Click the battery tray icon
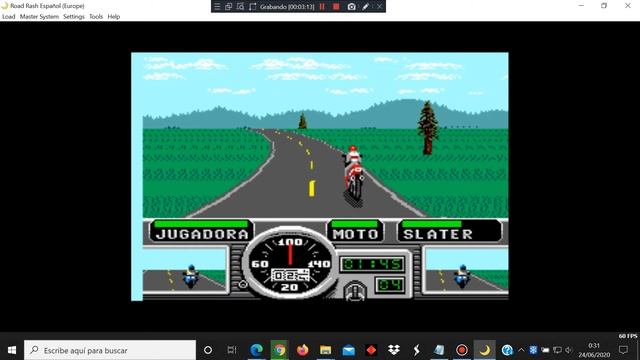This screenshot has height=360, width=640. pyautogui.click(x=545, y=350)
